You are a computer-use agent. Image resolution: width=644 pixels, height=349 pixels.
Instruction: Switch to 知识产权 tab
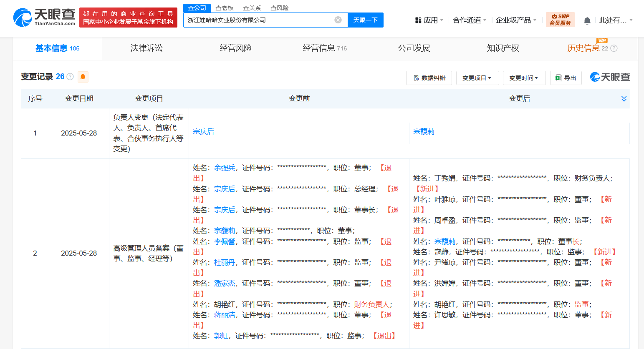503,48
